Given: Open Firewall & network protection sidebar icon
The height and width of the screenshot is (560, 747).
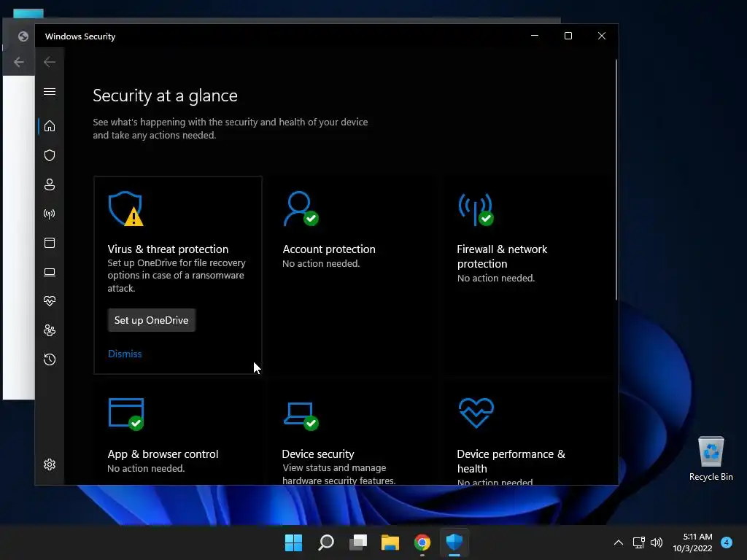Looking at the screenshot, I should tap(50, 214).
